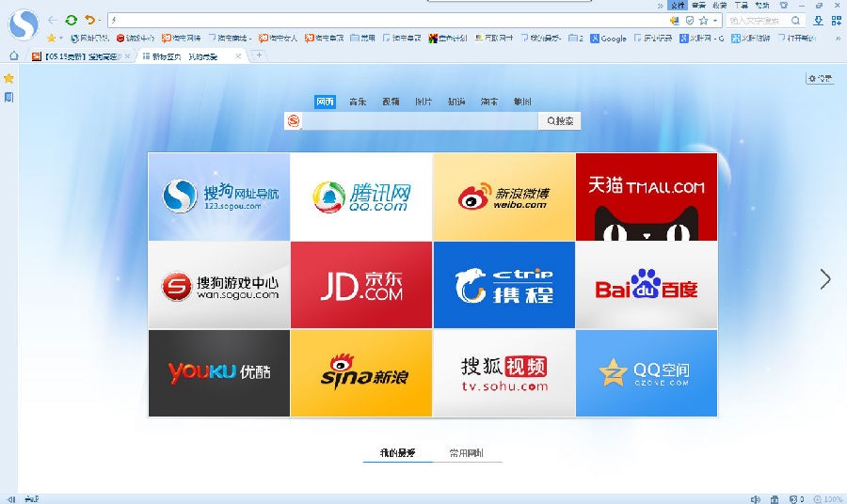
Task: Click the green refresh icon
Action: (71, 20)
